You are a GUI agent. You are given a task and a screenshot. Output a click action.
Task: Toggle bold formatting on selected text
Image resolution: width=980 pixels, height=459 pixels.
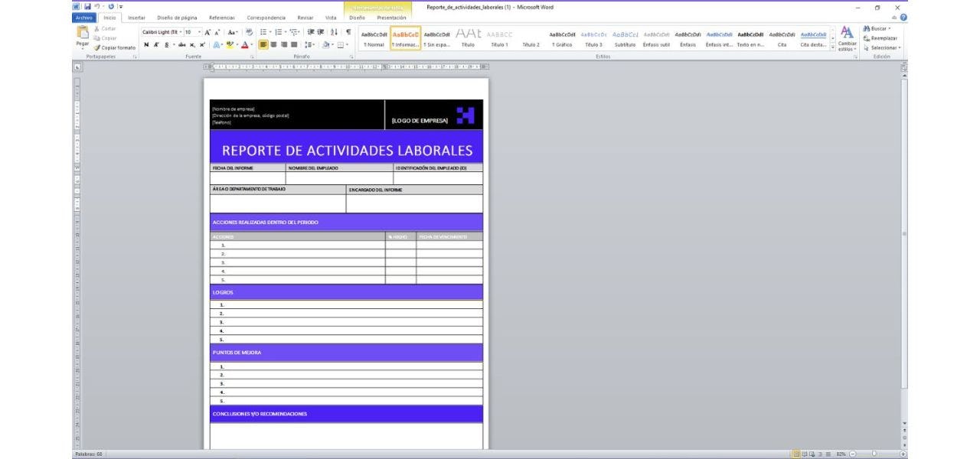pos(146,44)
